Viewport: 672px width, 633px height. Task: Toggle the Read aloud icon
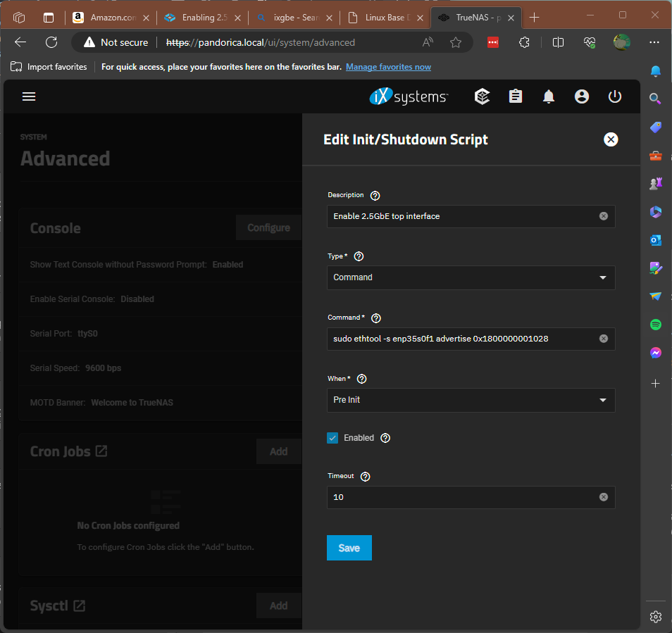[x=428, y=42]
